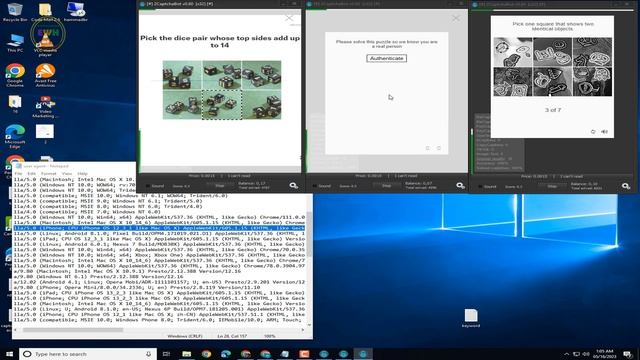Close the dice captcha with the X
640x360 pixels.
(x=289, y=18)
